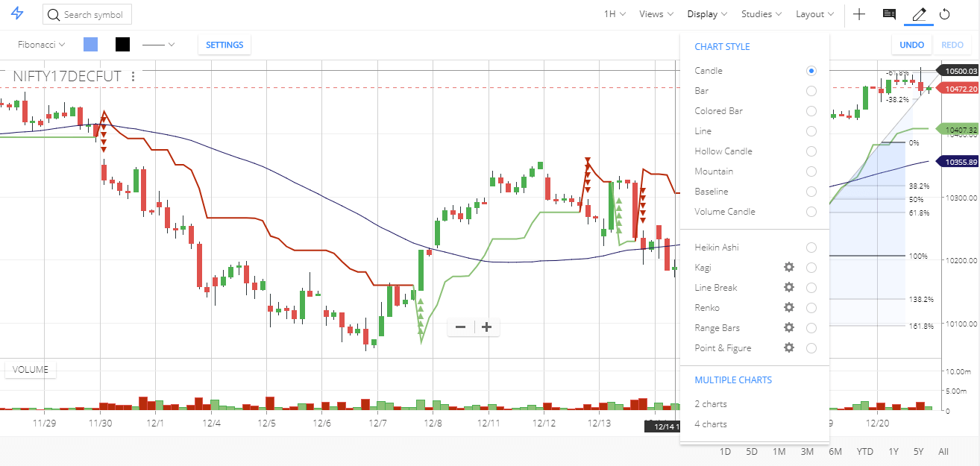Set range to 1D

[x=725, y=452]
